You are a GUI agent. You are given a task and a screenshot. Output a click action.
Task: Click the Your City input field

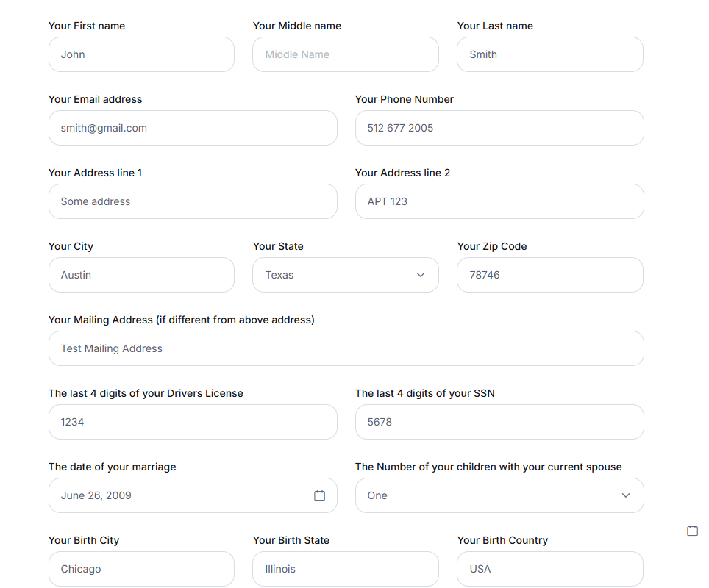tap(141, 275)
